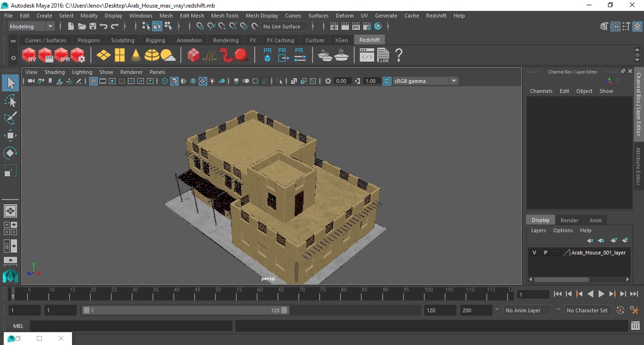Toggle the shelf options gear
644x345 pixels.
[x=13, y=58]
